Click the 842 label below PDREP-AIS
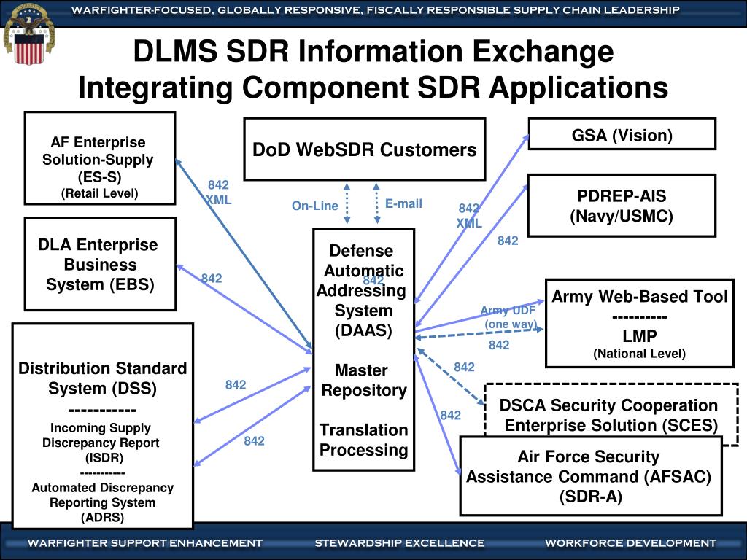Image resolution: width=747 pixels, height=560 pixels. pos(508,241)
